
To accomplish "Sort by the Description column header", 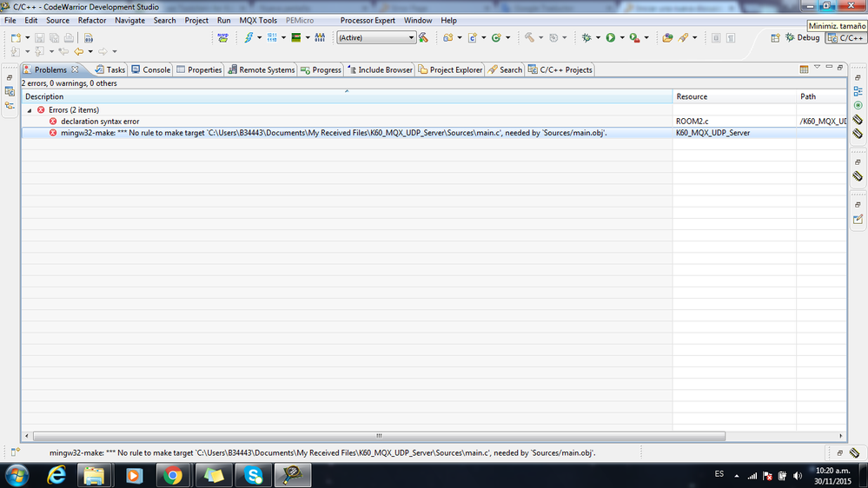I will tap(347, 96).
